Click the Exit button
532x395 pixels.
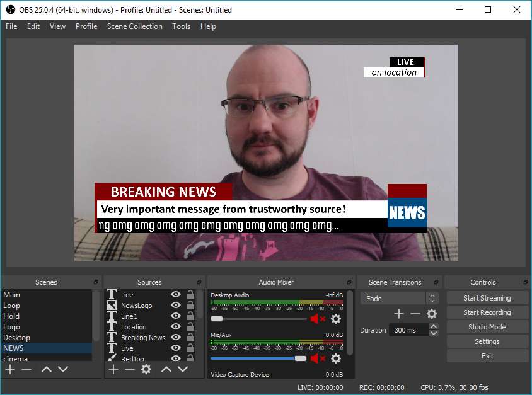click(x=487, y=356)
